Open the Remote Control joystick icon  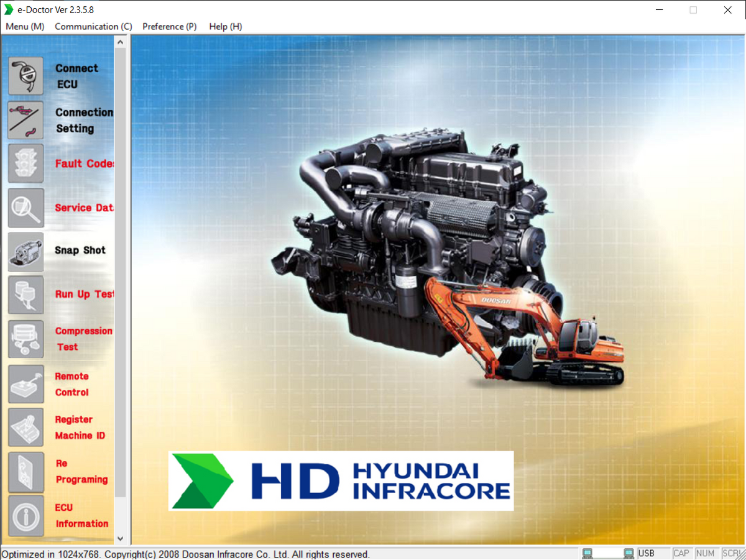click(26, 384)
